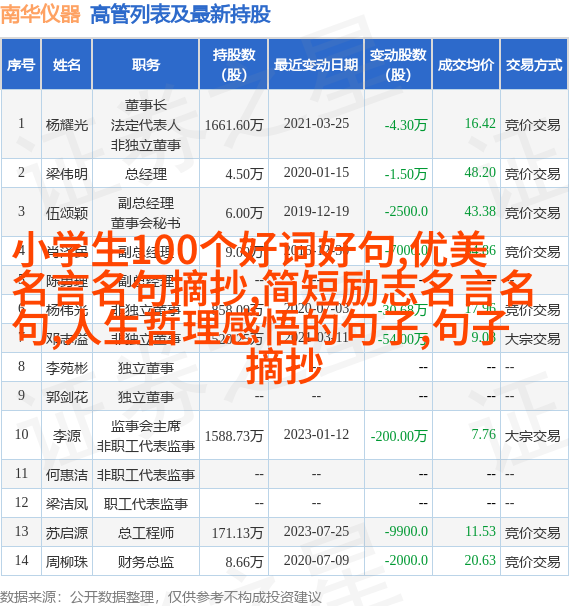Click the 职务 column header

(146, 65)
